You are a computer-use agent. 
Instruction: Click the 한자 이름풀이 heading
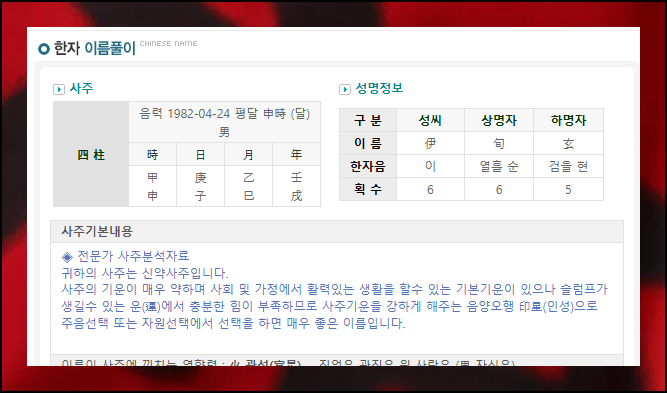click(94, 48)
